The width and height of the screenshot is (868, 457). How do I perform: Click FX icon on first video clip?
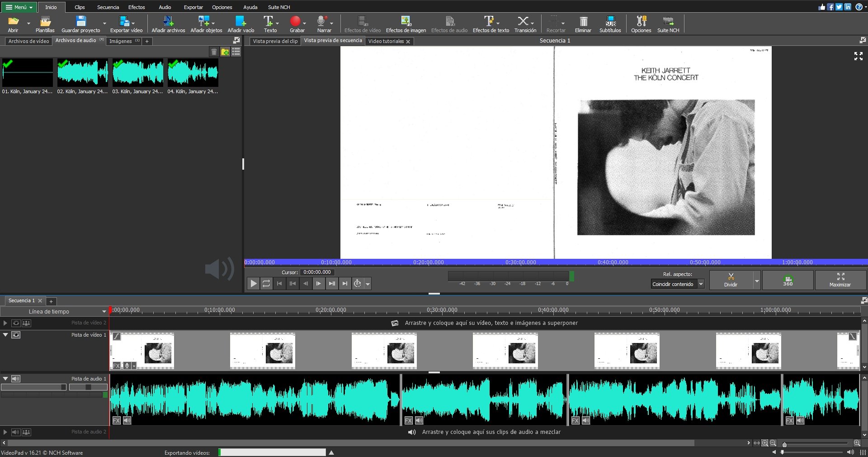(x=117, y=366)
